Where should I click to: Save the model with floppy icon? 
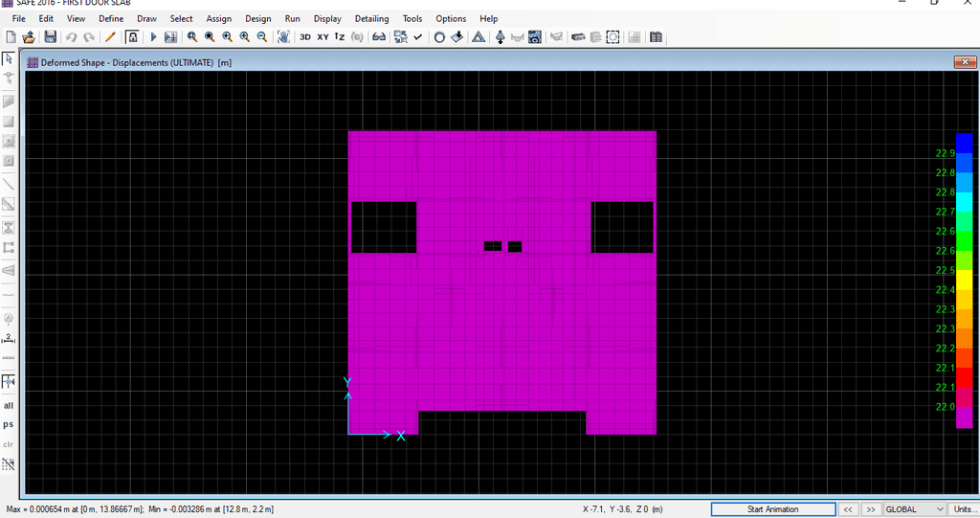[x=50, y=37]
